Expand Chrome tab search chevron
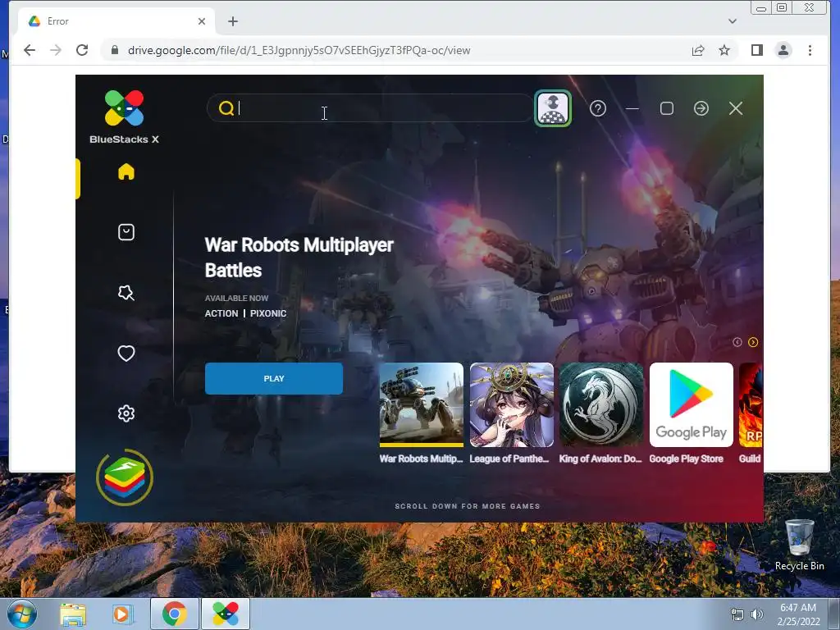The height and width of the screenshot is (630, 840). tap(733, 21)
